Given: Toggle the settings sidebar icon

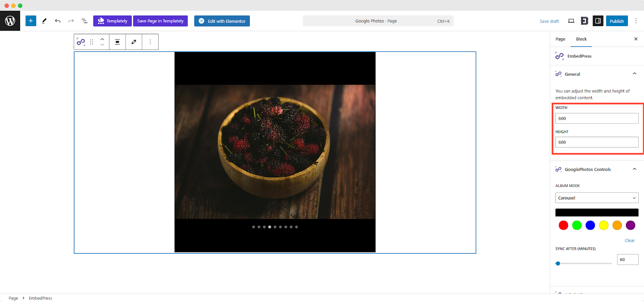Looking at the screenshot, I should pos(598,21).
